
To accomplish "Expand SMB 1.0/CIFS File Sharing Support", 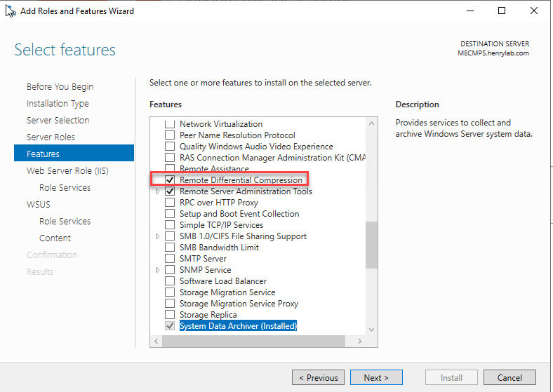I will (159, 236).
